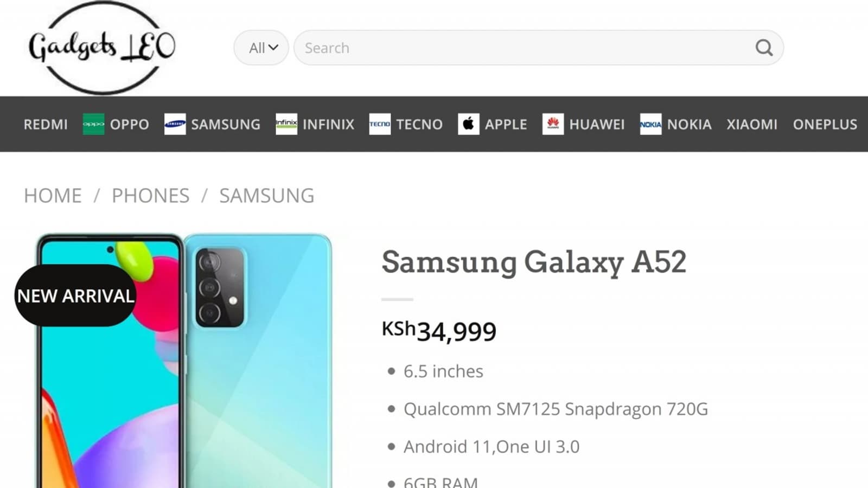Screen dimensions: 868x488
Task: Click the Apple logo icon
Action: 468,124
